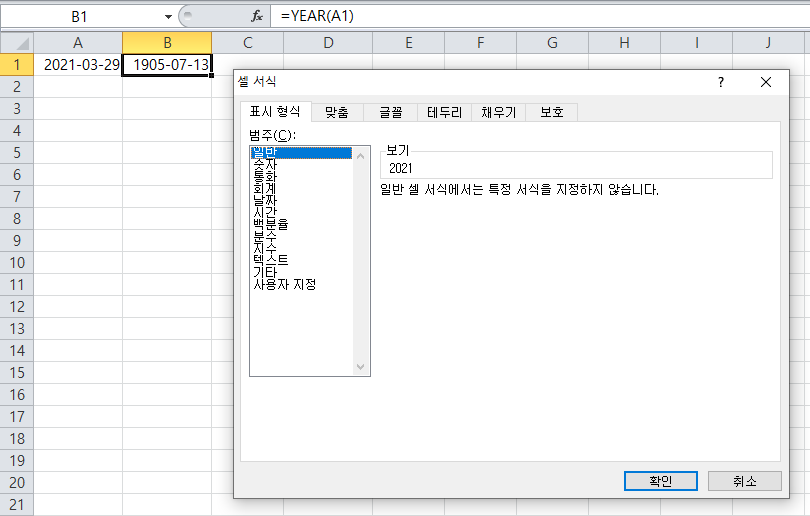Switch to the 표시 형식 tab

(x=275, y=112)
